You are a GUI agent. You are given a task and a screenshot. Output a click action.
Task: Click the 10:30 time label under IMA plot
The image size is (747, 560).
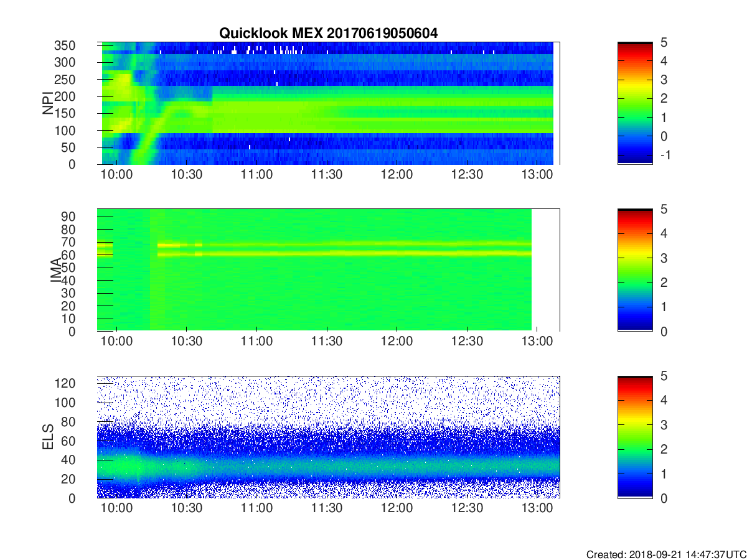pyautogui.click(x=187, y=342)
